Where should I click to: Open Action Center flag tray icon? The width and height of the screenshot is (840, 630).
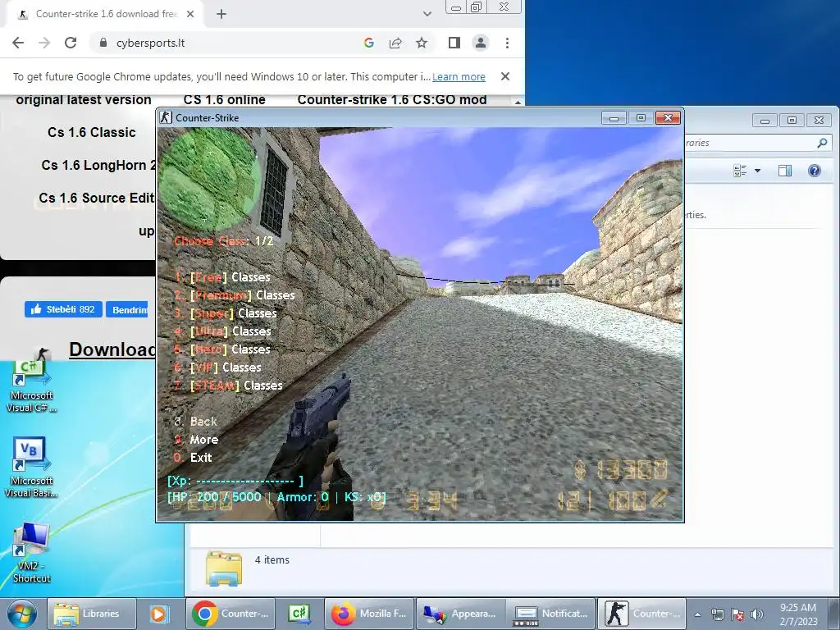(x=737, y=614)
